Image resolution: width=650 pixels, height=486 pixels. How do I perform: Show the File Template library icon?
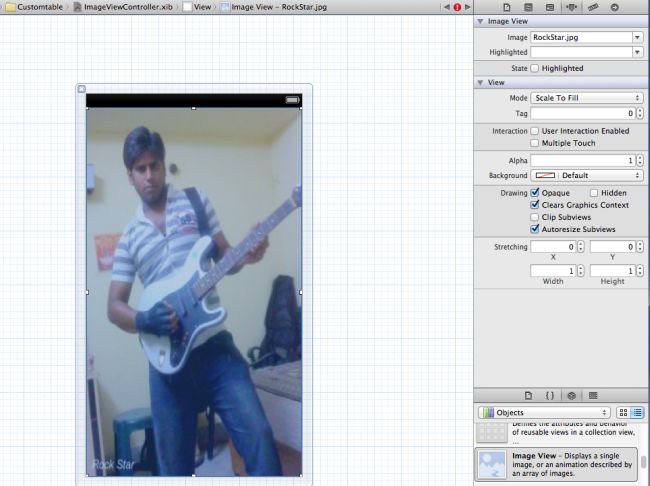(x=528, y=396)
